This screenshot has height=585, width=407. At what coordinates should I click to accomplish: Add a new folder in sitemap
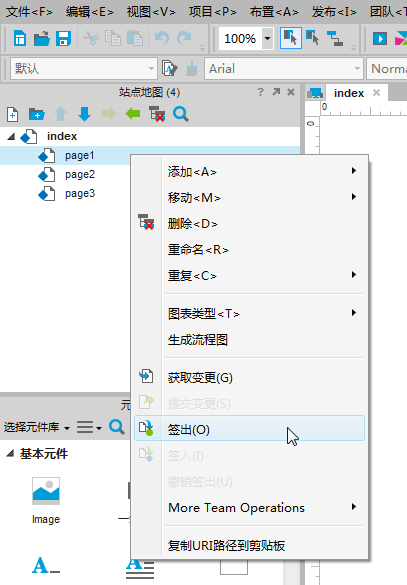[37, 114]
